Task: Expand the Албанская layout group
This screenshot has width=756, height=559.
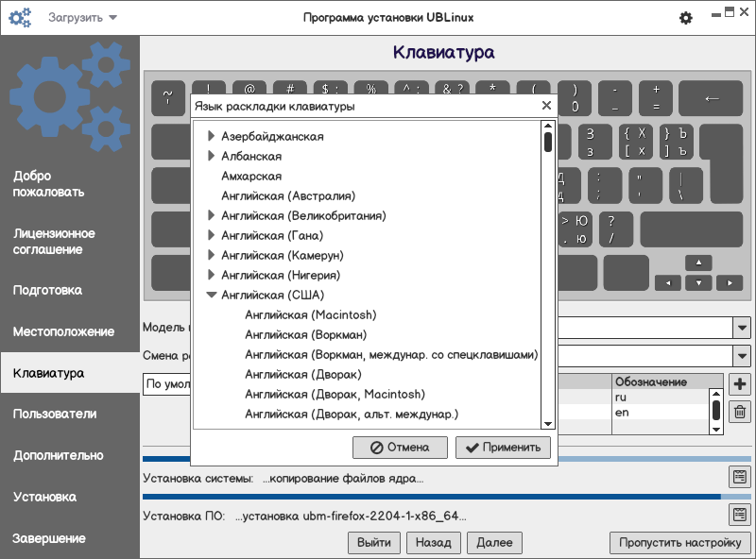Action: tap(211, 156)
